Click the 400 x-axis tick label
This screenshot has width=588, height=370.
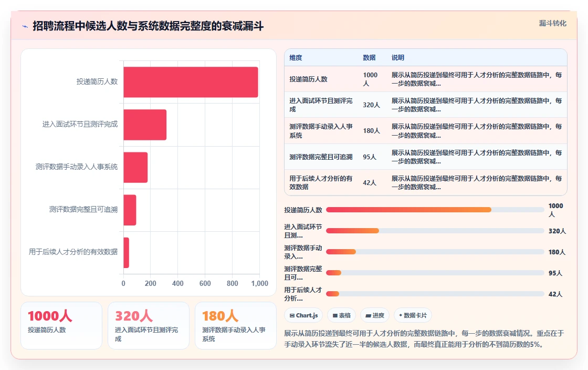tap(178, 283)
